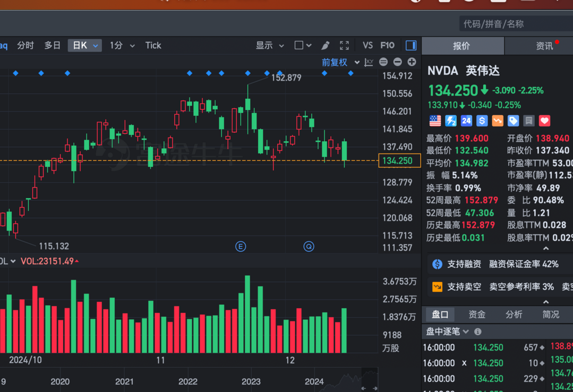Screen dimensions: 573x392
Task: Click the stock code search field
Action: pos(516,24)
